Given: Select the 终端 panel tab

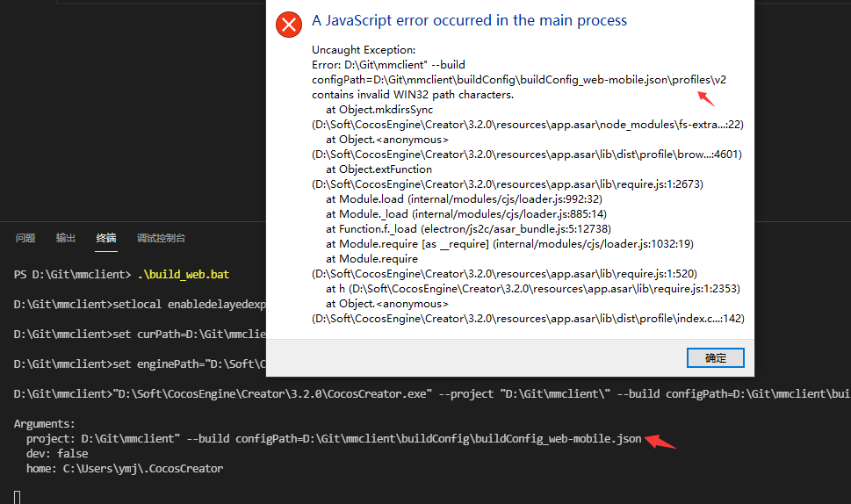Looking at the screenshot, I should [106, 238].
